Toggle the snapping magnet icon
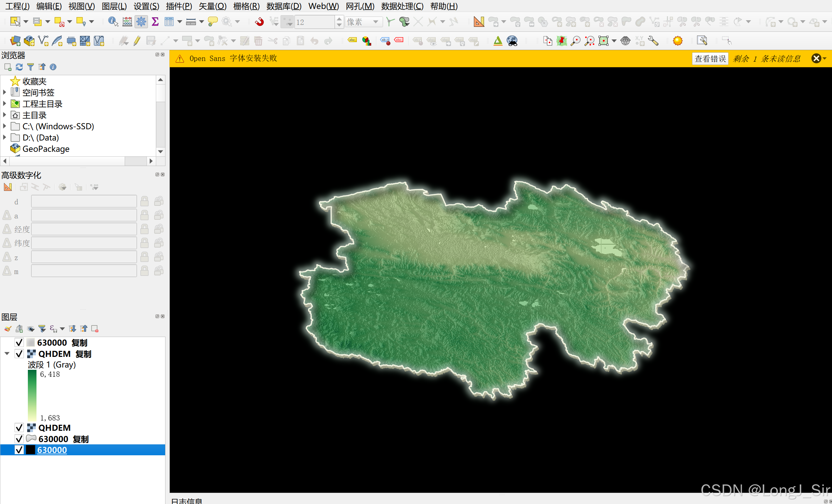This screenshot has height=504, width=832. click(259, 22)
